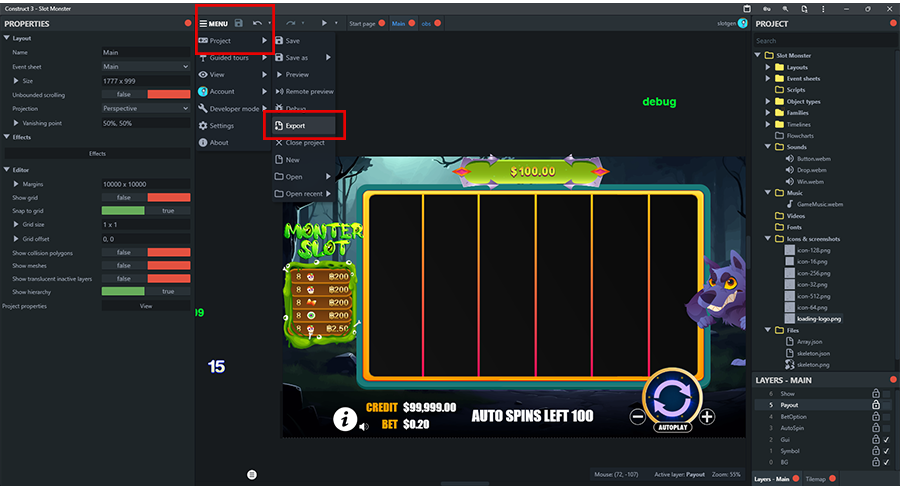
Task: Toggle Show translucent inactive layers
Action: 146,278
